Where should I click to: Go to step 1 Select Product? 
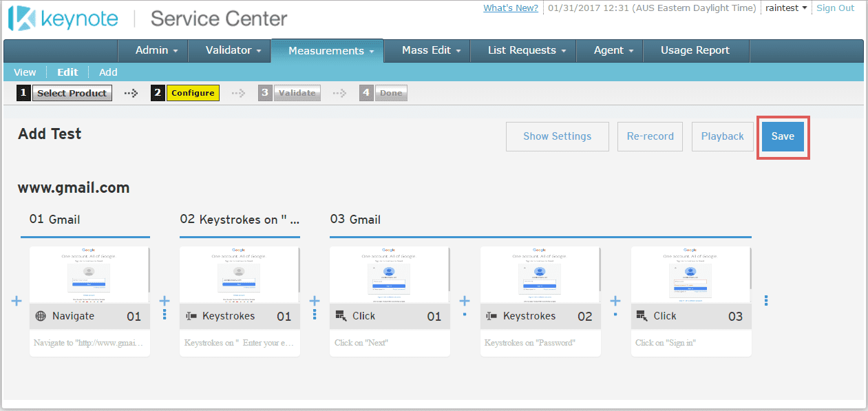pyautogui.click(x=72, y=93)
